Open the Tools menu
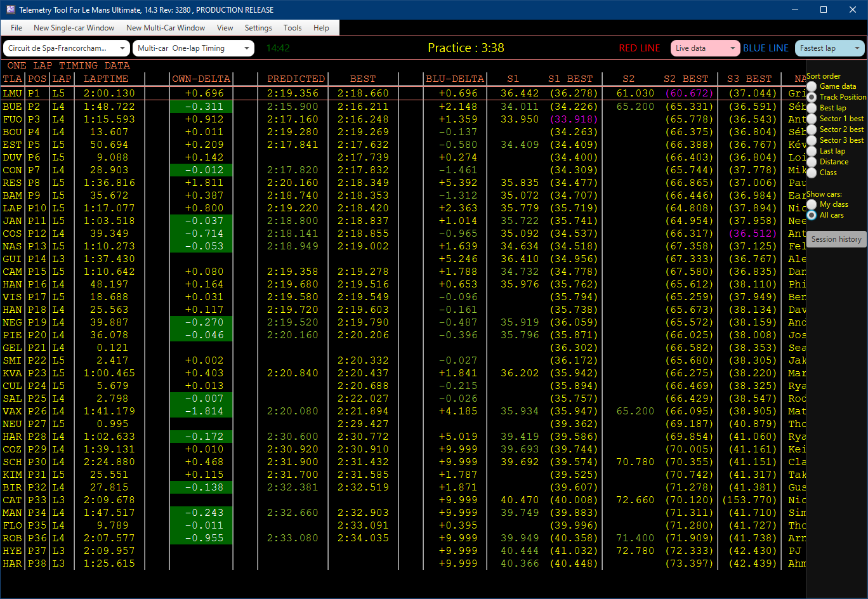868x599 pixels. click(x=293, y=28)
